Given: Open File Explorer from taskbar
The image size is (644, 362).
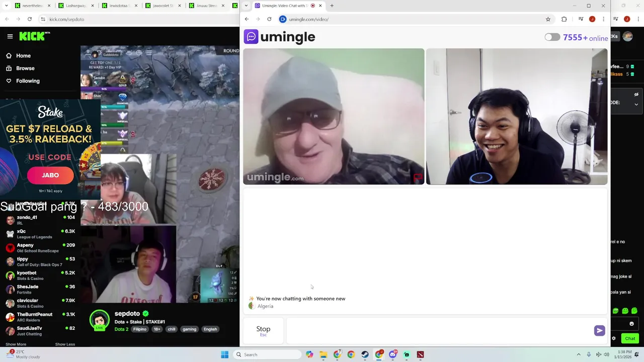Looking at the screenshot, I should (324, 354).
